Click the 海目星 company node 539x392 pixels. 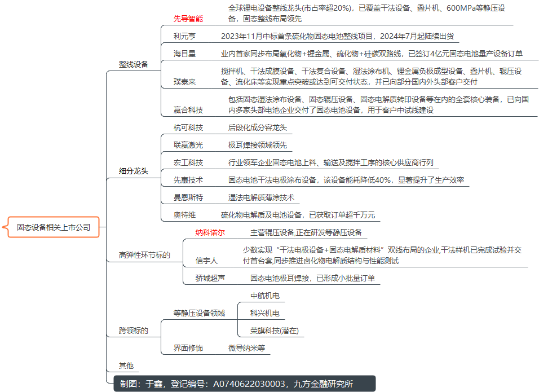tap(184, 54)
